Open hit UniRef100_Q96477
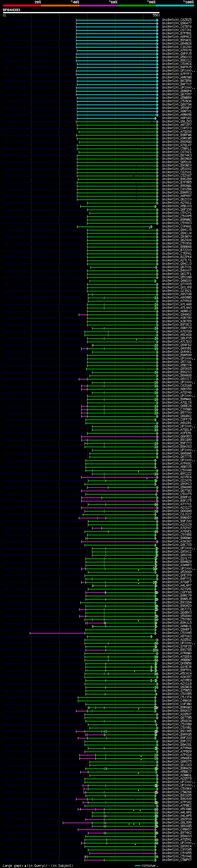This screenshot has width=197, height=868. pyautogui.click(x=177, y=23)
